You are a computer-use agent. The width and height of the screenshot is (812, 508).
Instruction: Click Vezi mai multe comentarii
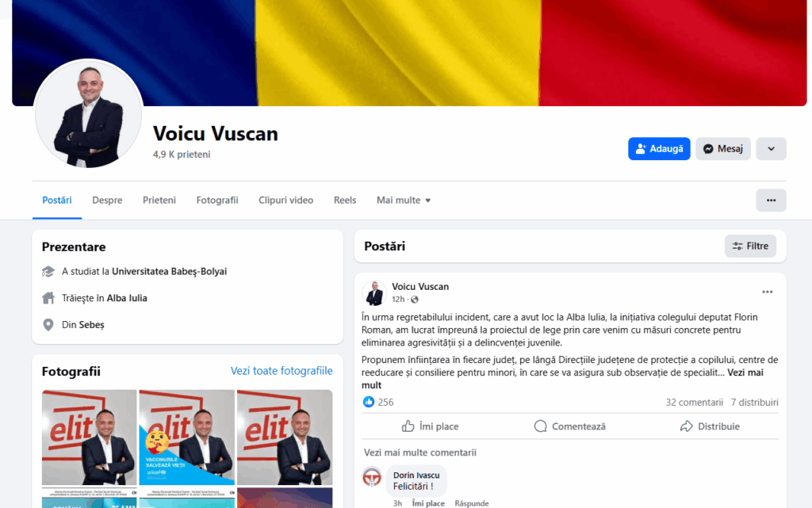pos(420,453)
